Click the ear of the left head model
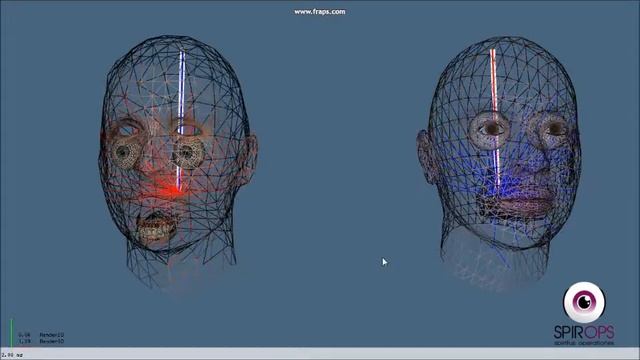Viewport: 640px width, 360px height. [248, 159]
